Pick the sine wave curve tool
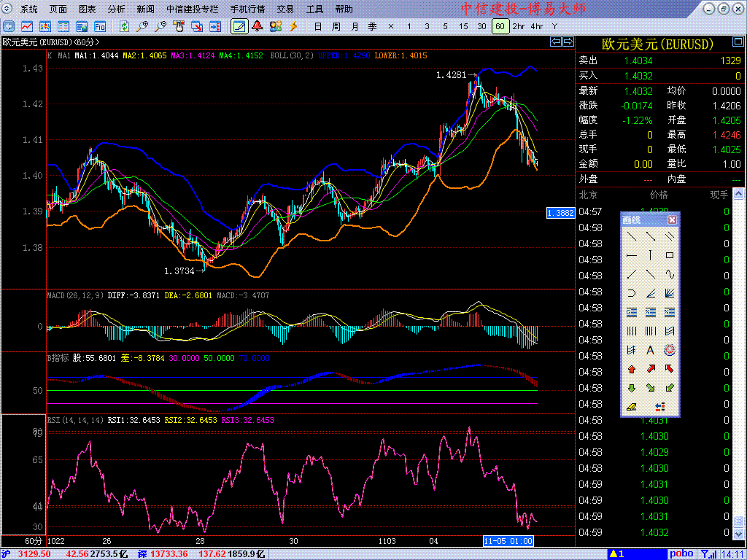 tap(670, 274)
